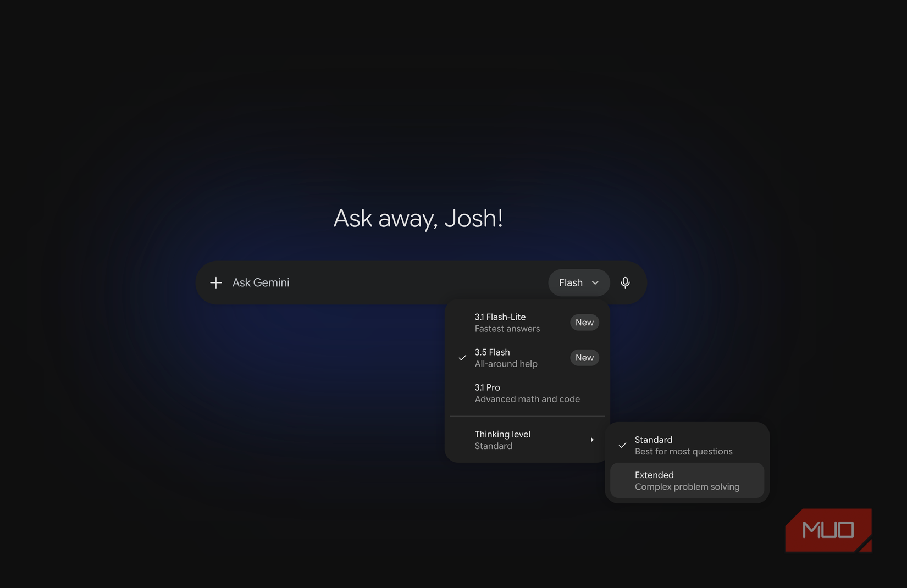Click the New badge next to 3.5 Flash
The width and height of the screenshot is (907, 588).
coord(584,358)
